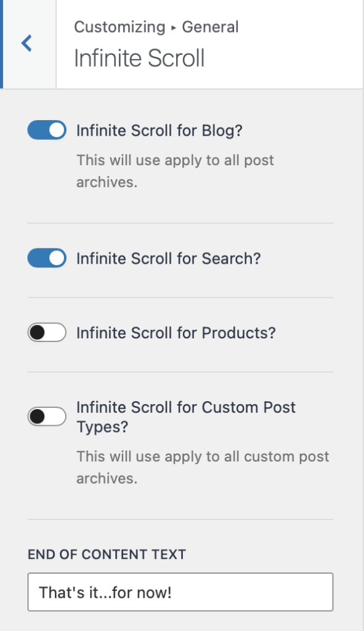364x631 pixels.
Task: Click the post archives helper text
Action: 174,168
